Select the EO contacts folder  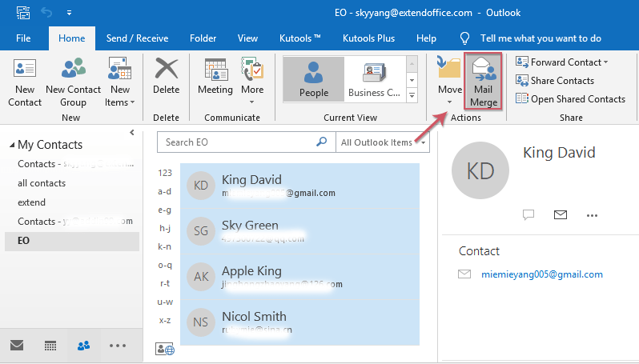pos(72,241)
